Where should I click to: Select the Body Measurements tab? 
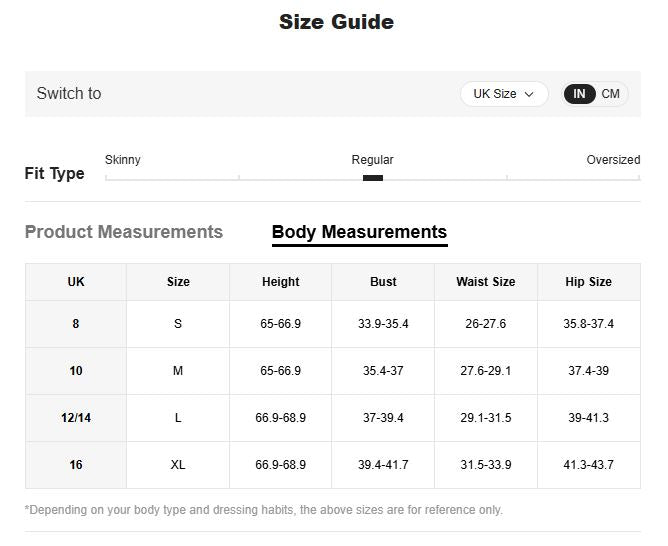(x=359, y=232)
